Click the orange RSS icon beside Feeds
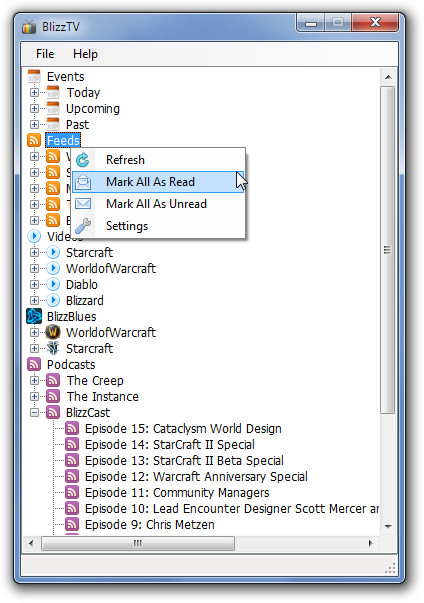The image size is (424, 603). point(34,140)
